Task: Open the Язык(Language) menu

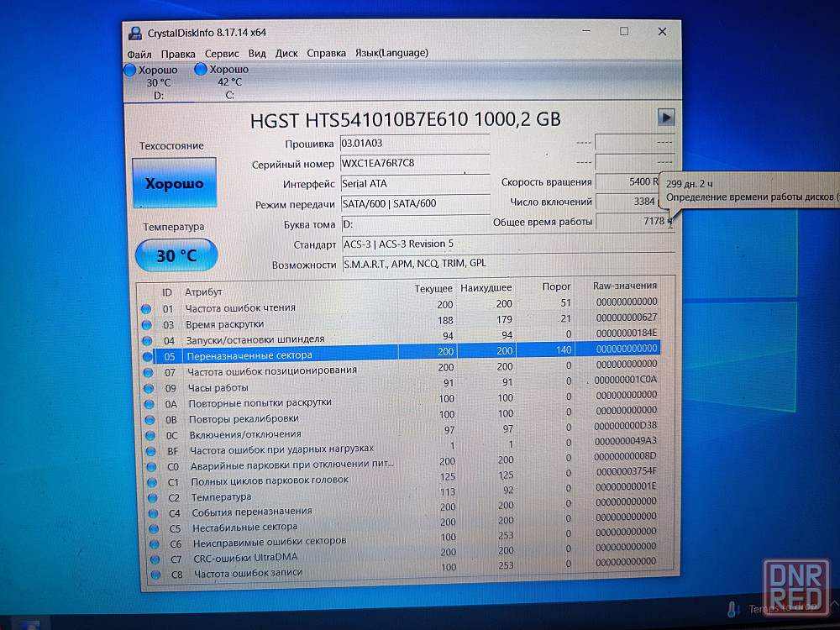Action: coord(391,52)
